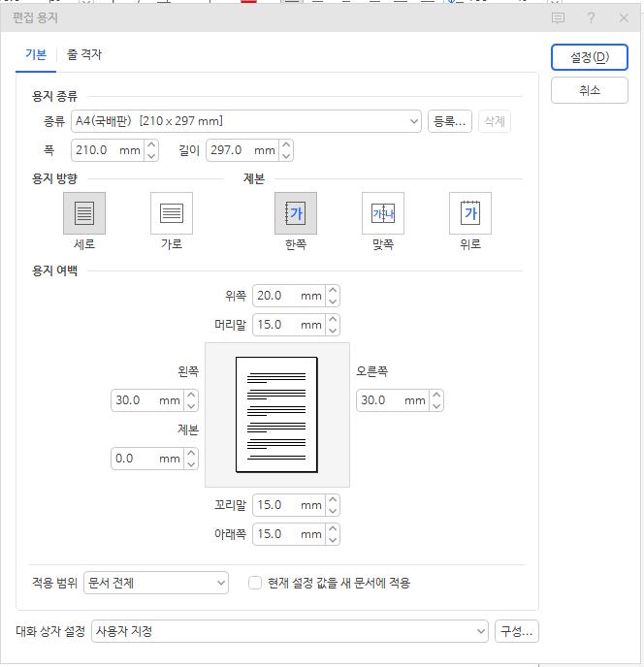Viewport: 644px width, 667px height.
Task: Choose top (위로) binding icon
Action: pyautogui.click(x=470, y=213)
